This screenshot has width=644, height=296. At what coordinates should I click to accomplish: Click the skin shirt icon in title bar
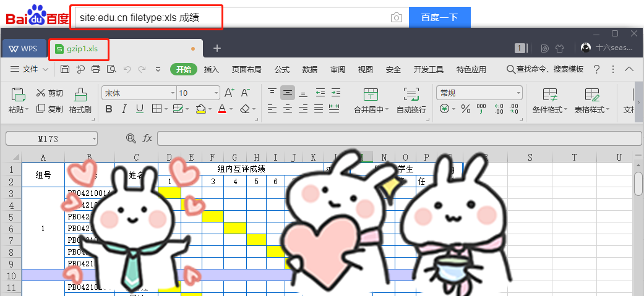tap(559, 48)
